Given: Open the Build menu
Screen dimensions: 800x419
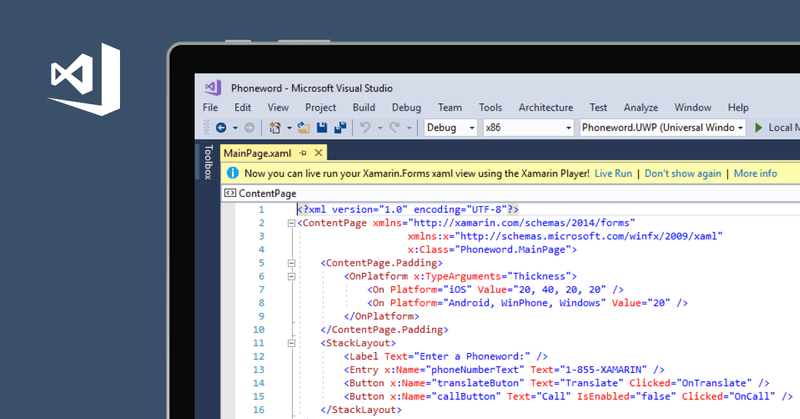Looking at the screenshot, I should [x=364, y=108].
